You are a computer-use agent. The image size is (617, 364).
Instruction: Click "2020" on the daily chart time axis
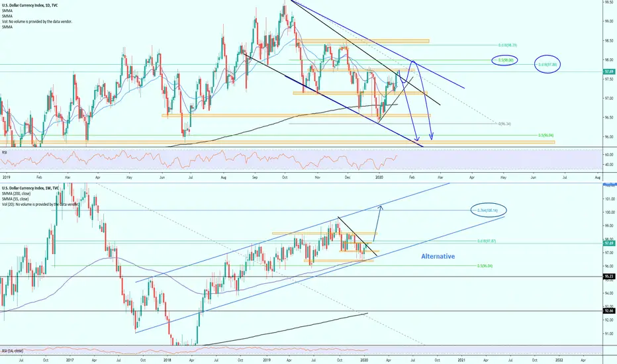[x=379, y=177]
